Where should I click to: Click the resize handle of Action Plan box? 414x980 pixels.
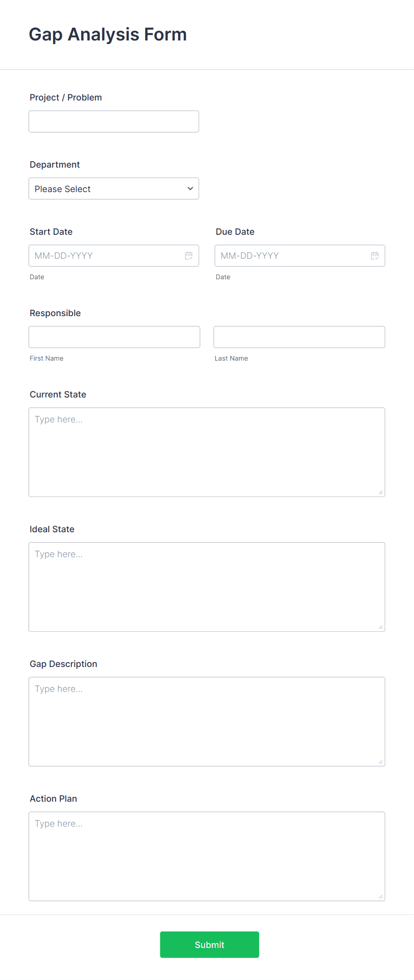[381, 897]
